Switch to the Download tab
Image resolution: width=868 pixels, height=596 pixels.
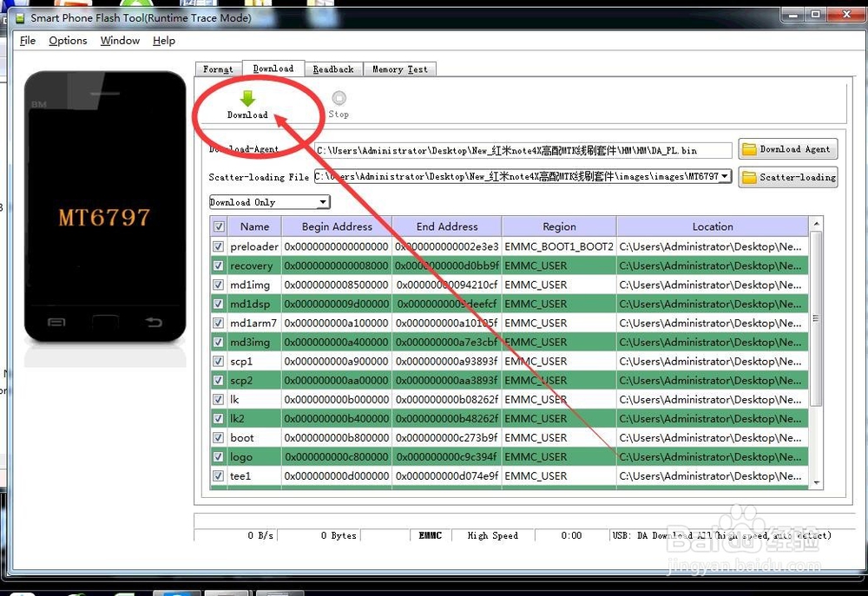tap(273, 68)
